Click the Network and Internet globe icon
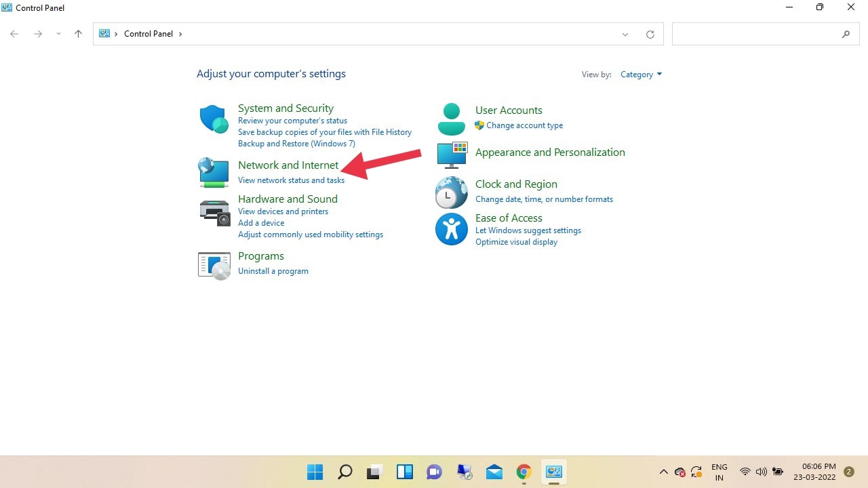The image size is (868, 488). 214,172
